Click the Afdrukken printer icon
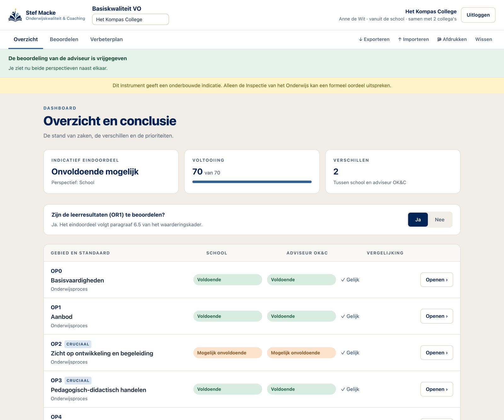504x420 pixels. click(439, 39)
